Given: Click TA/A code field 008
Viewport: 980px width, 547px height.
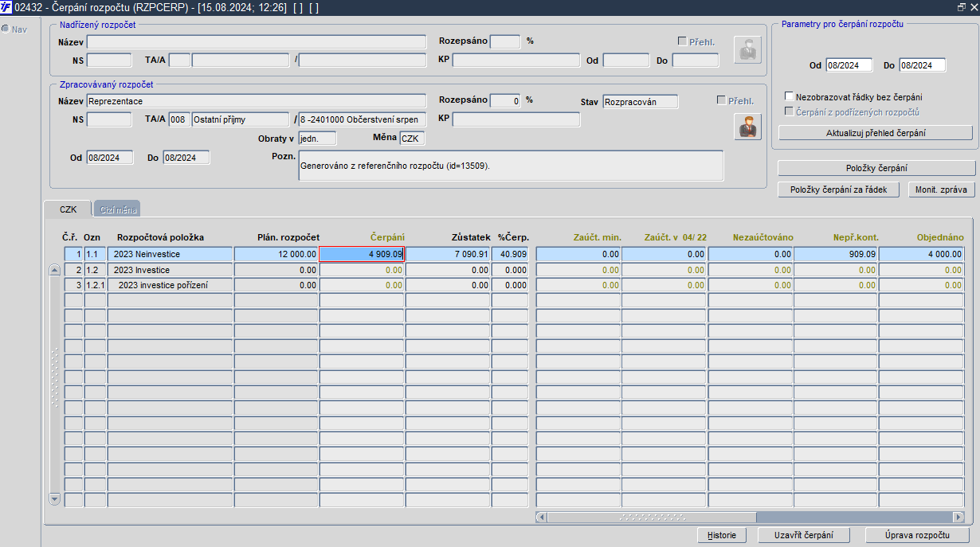Looking at the screenshot, I should coord(179,119).
